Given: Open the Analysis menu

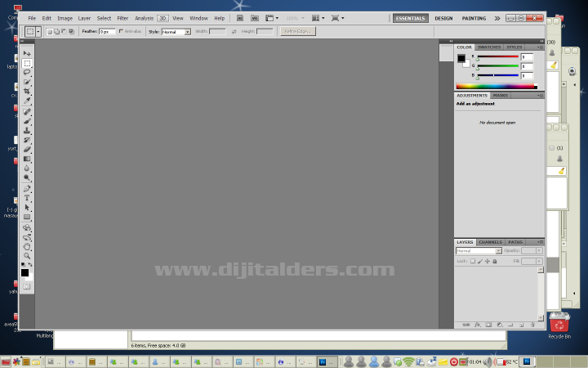Looking at the screenshot, I should tap(144, 18).
